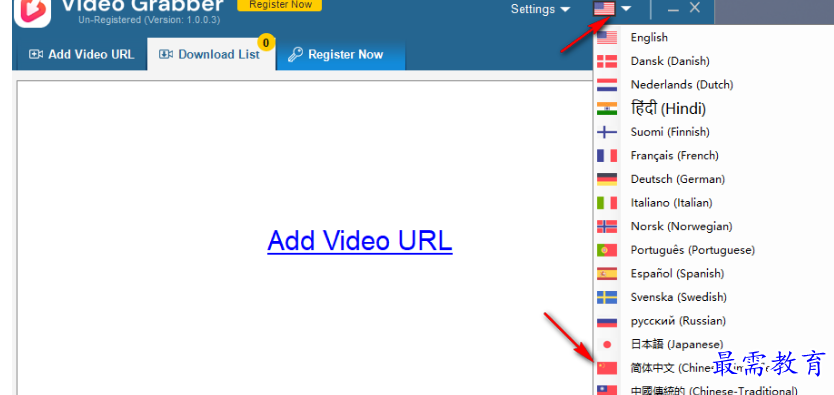Click the download count badge
Viewport: 834px width, 395px height.
[x=266, y=42]
